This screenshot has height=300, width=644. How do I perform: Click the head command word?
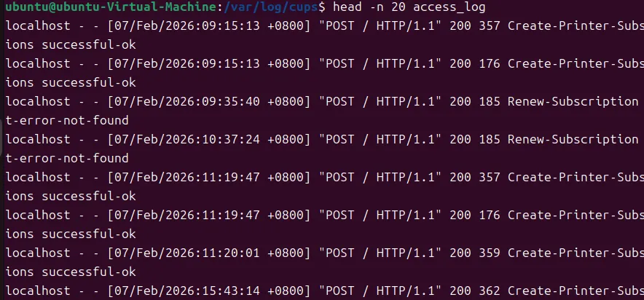[x=347, y=7]
